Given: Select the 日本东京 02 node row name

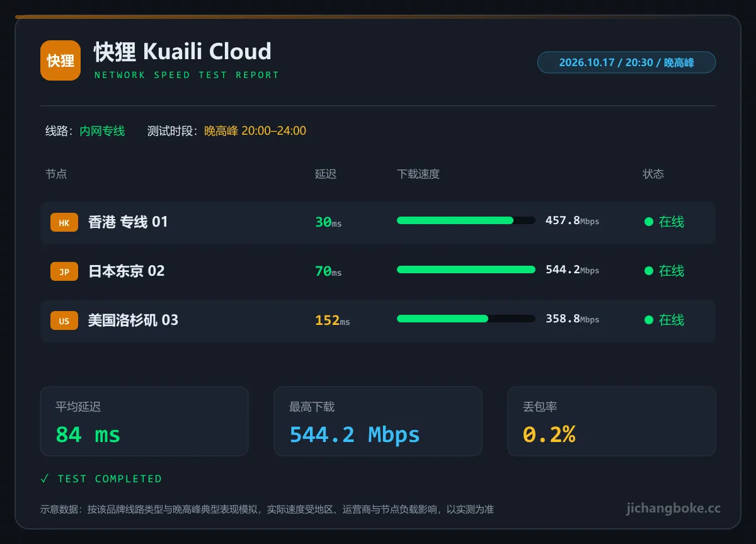Looking at the screenshot, I should click(127, 271).
